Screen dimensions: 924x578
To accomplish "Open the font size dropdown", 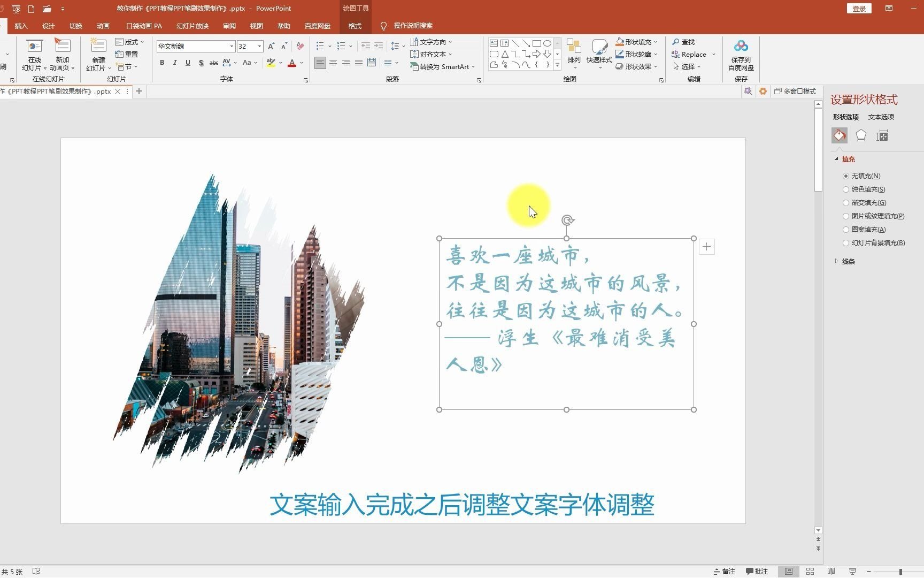I will pos(258,47).
